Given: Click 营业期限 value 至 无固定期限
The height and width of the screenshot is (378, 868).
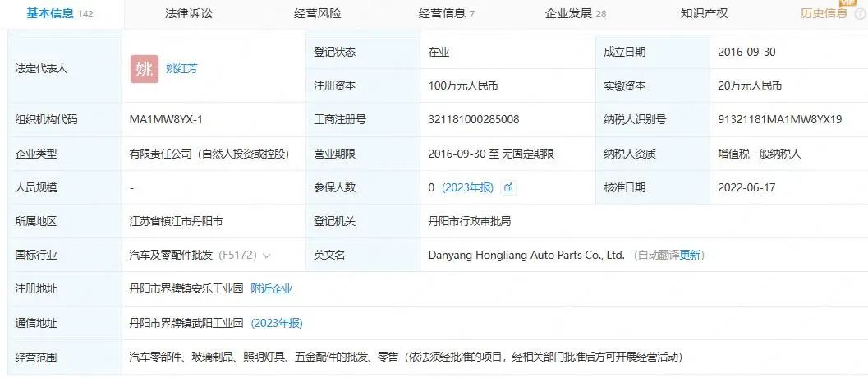Looking at the screenshot, I should (492, 154).
